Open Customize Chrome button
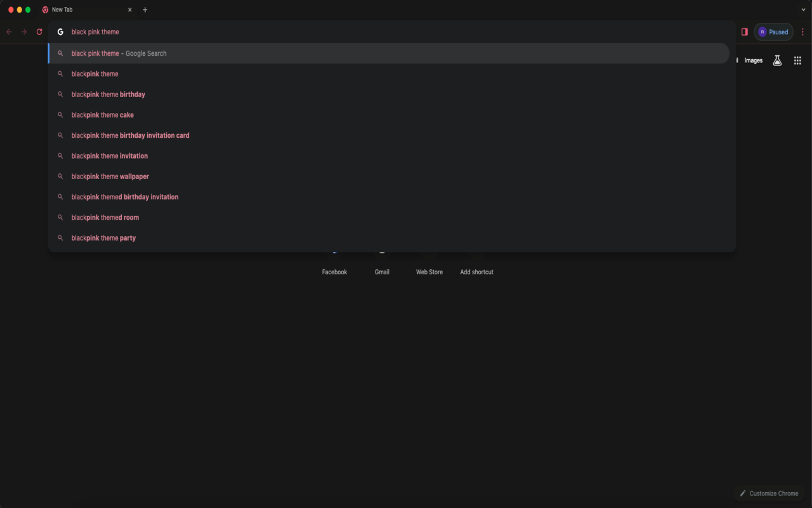This screenshot has width=812, height=508. tap(768, 493)
